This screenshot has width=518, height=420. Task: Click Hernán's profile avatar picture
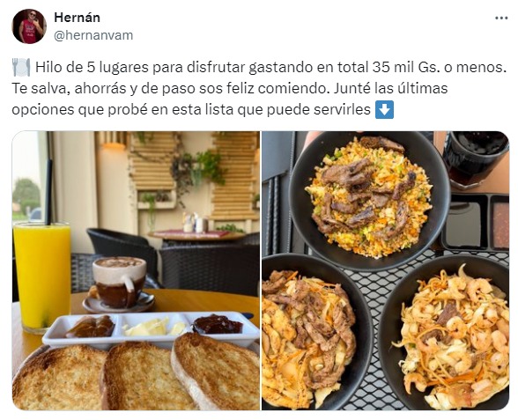pyautogui.click(x=29, y=26)
